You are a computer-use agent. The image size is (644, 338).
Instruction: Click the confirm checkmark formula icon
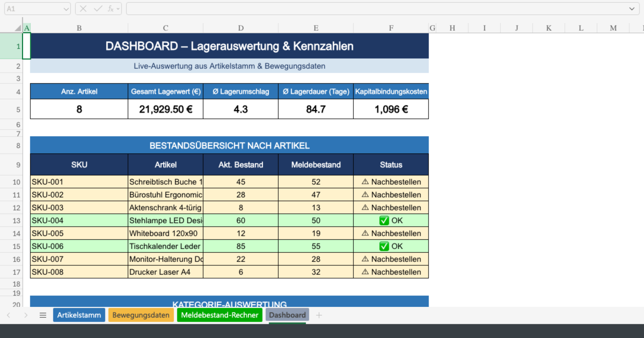point(98,9)
